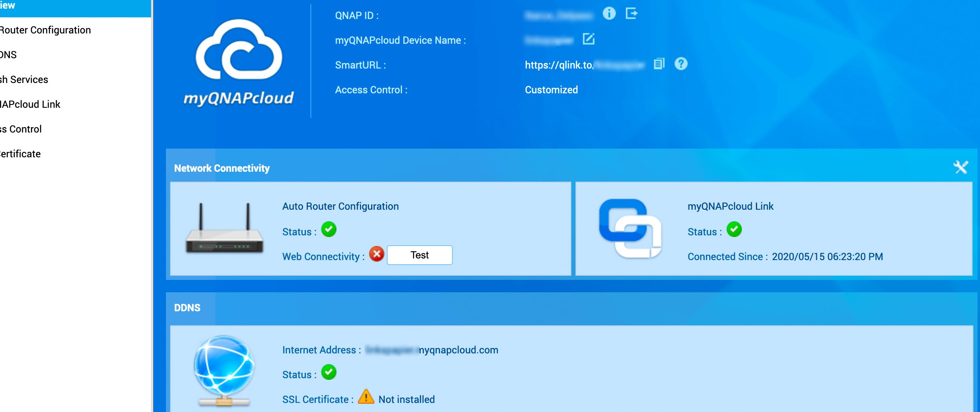Open myQNAPcloud Link sidebar page
Viewport: 980px width, 412px height.
point(30,104)
